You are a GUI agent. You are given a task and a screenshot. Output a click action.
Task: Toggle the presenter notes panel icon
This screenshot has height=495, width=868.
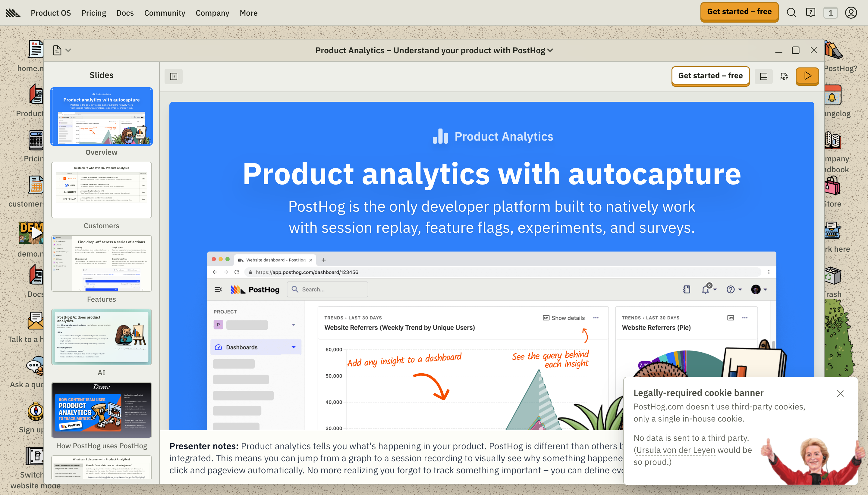pos(763,76)
